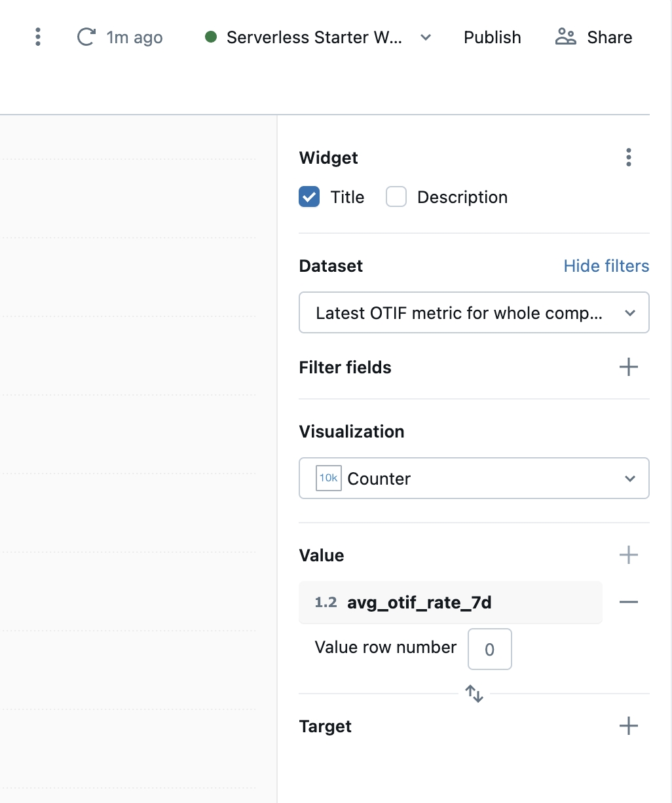Open the Dataset dropdown
Screen dimensions: 672x803
[474, 313]
